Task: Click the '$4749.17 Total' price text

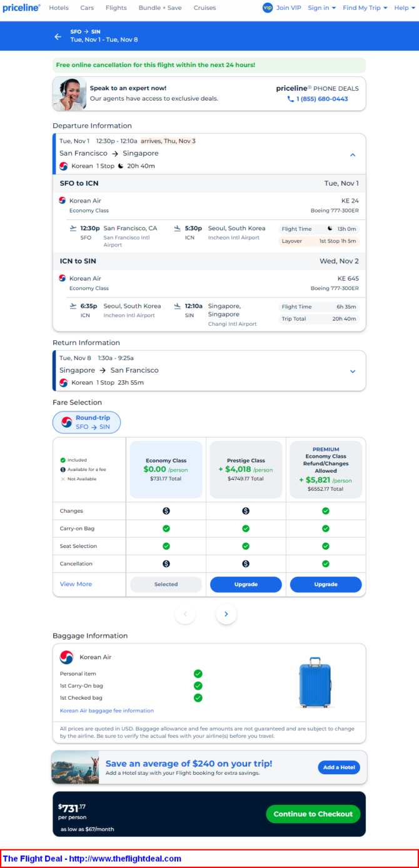Action: pyautogui.click(x=246, y=478)
